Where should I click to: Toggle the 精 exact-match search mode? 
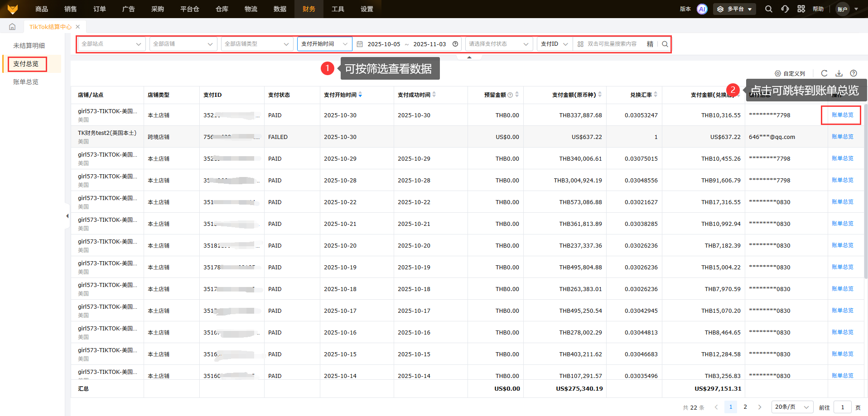(650, 44)
